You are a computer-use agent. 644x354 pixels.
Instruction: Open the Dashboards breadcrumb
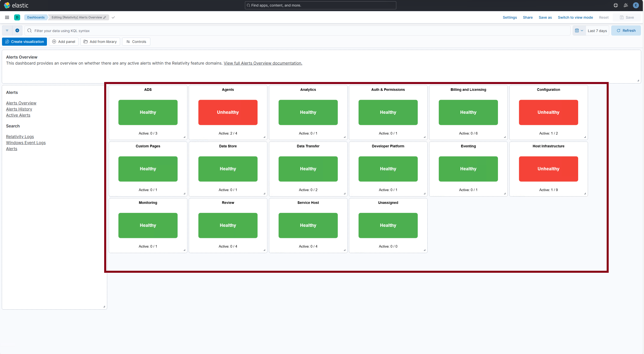tap(36, 17)
